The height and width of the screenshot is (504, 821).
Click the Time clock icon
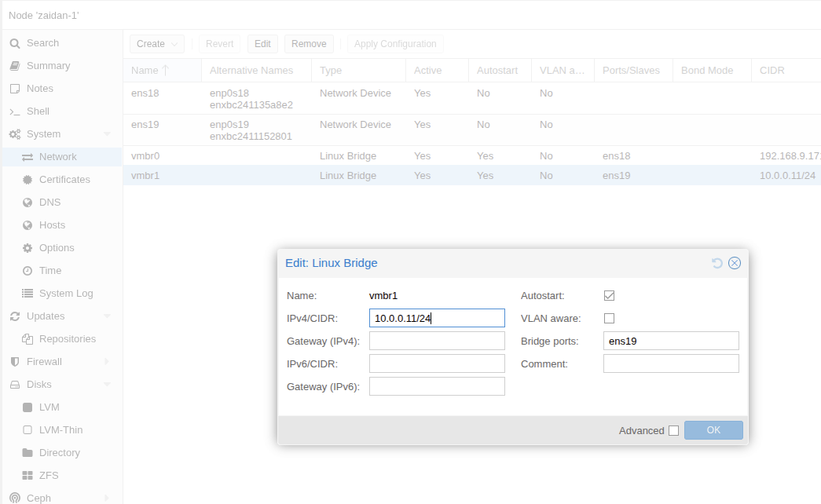(x=27, y=271)
